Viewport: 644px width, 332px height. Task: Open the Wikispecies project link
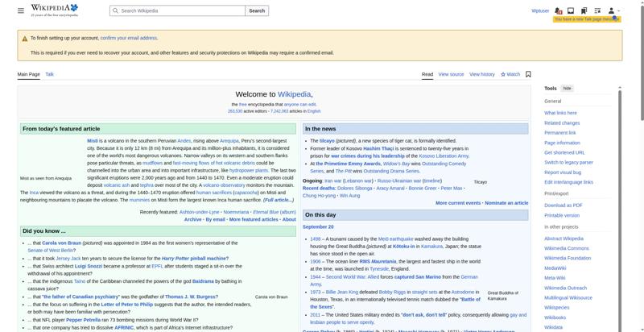(556, 307)
